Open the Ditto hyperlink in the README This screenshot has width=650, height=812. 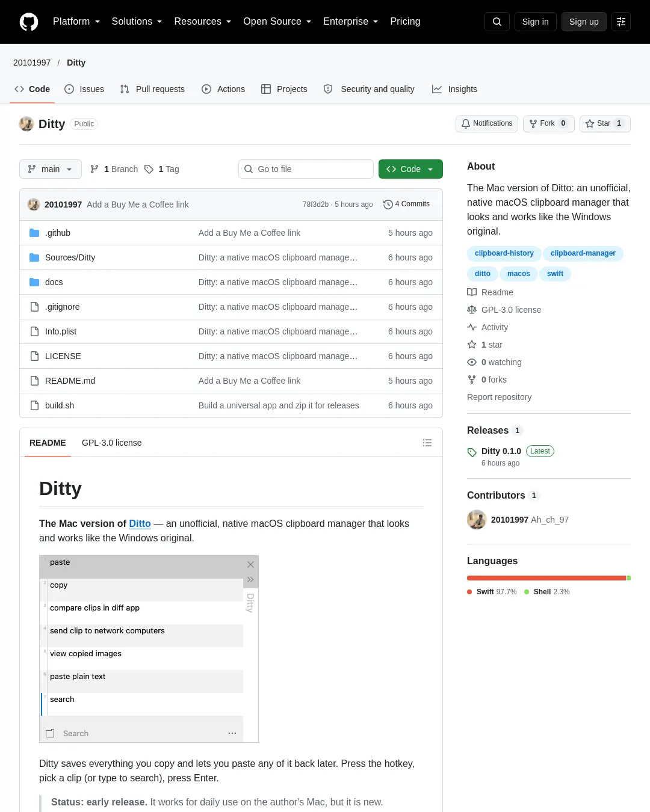click(140, 523)
